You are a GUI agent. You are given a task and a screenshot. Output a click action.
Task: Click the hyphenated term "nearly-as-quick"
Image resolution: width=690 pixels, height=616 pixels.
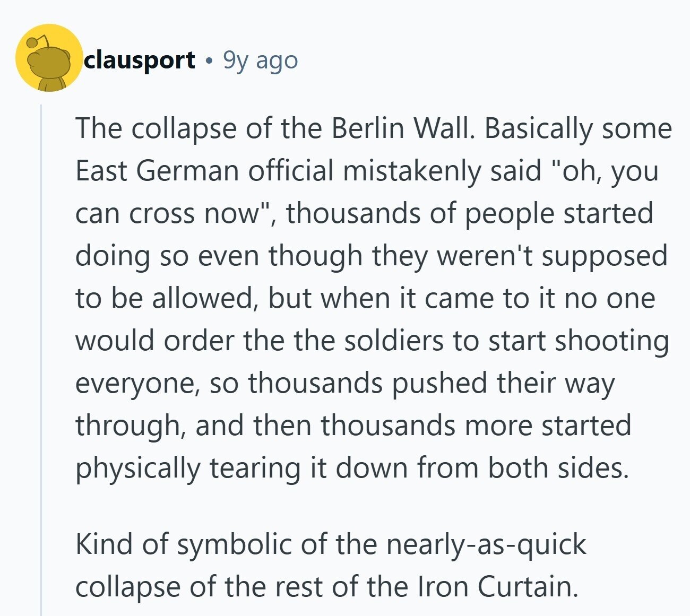(x=486, y=544)
